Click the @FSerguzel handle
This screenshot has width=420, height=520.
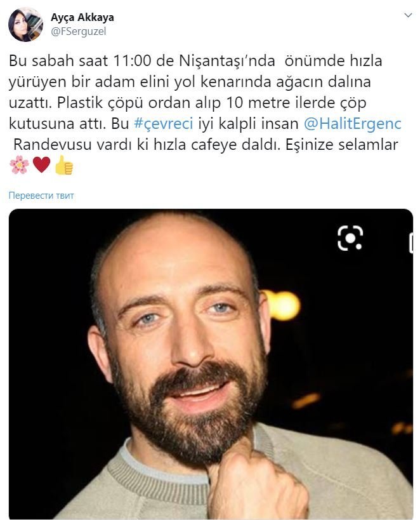[x=78, y=32]
